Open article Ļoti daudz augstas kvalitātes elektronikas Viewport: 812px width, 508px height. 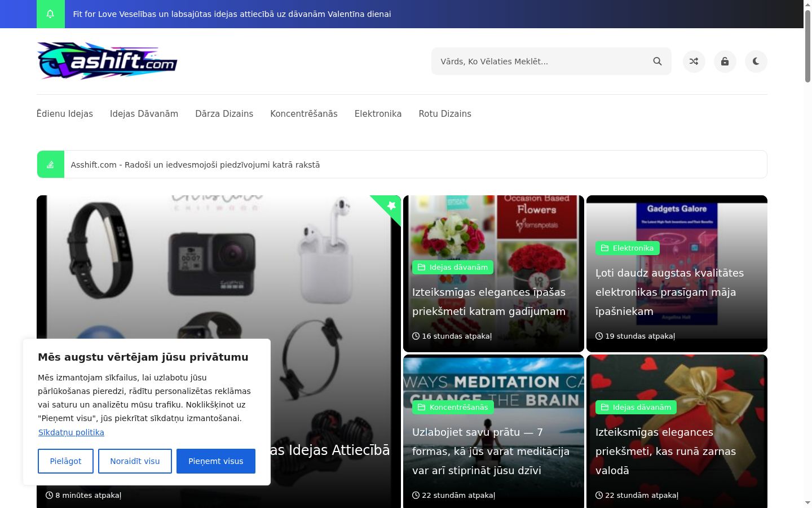click(x=670, y=292)
